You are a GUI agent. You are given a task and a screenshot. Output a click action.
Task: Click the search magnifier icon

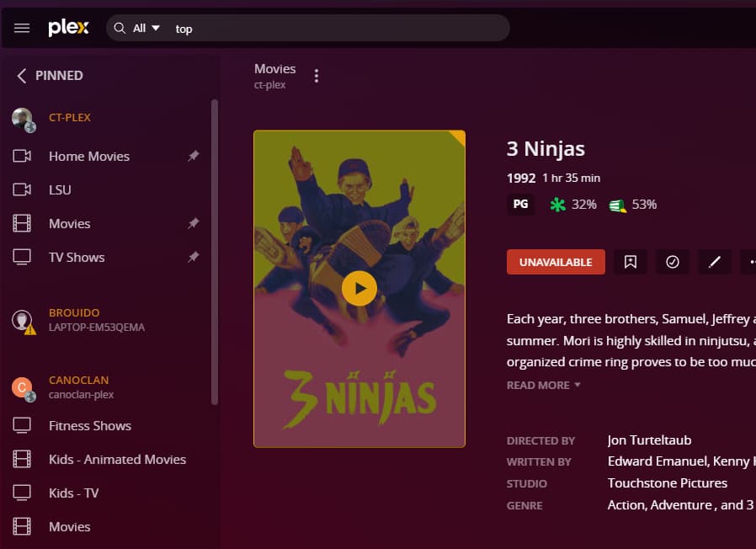120,29
